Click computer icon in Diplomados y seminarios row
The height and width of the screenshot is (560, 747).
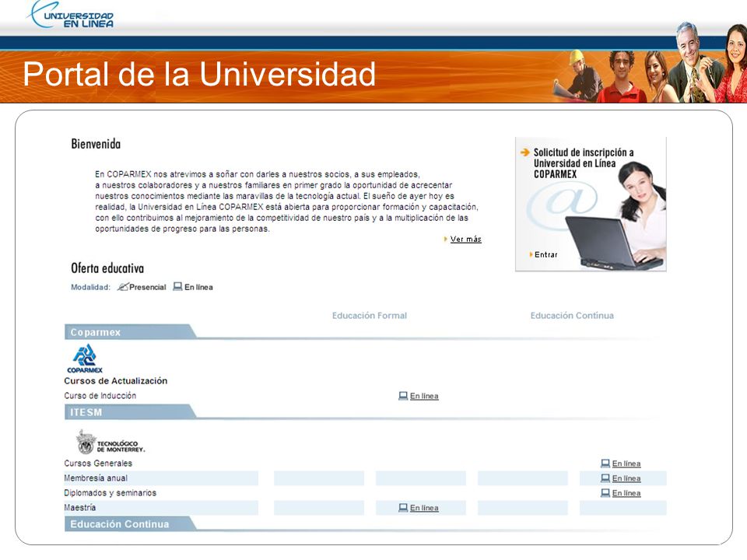tap(605, 493)
